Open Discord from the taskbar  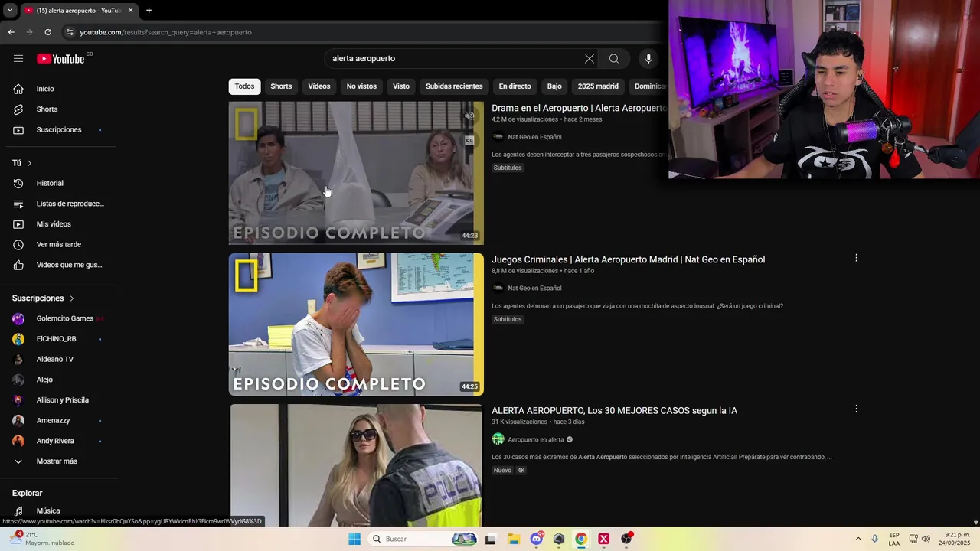click(537, 539)
